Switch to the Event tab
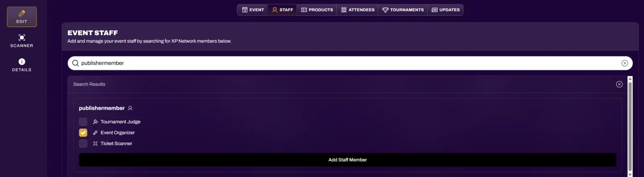Viewport: 644px width, 177px height. tap(253, 10)
